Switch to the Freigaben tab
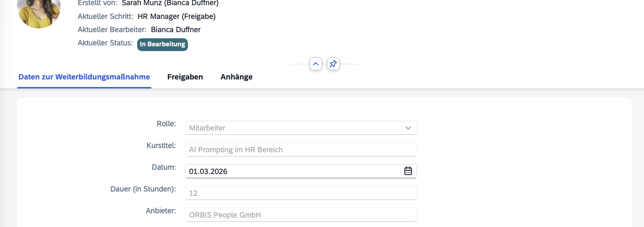The height and width of the screenshot is (227, 644). (x=185, y=77)
